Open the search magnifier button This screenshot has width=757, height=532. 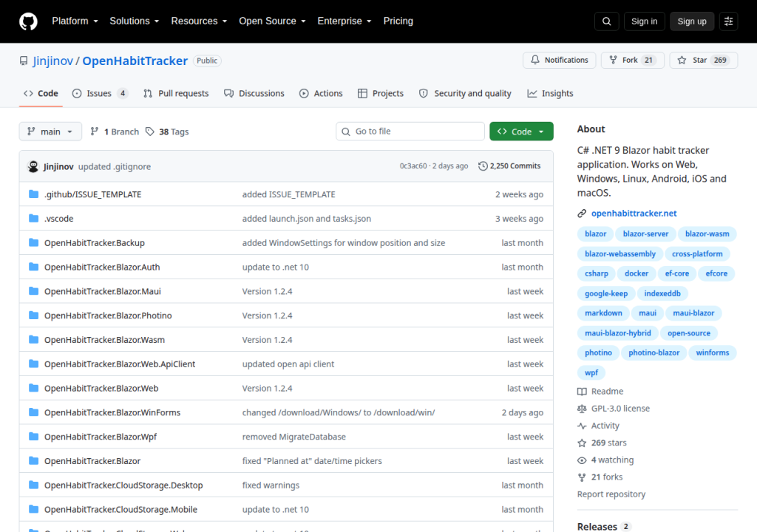tap(607, 21)
